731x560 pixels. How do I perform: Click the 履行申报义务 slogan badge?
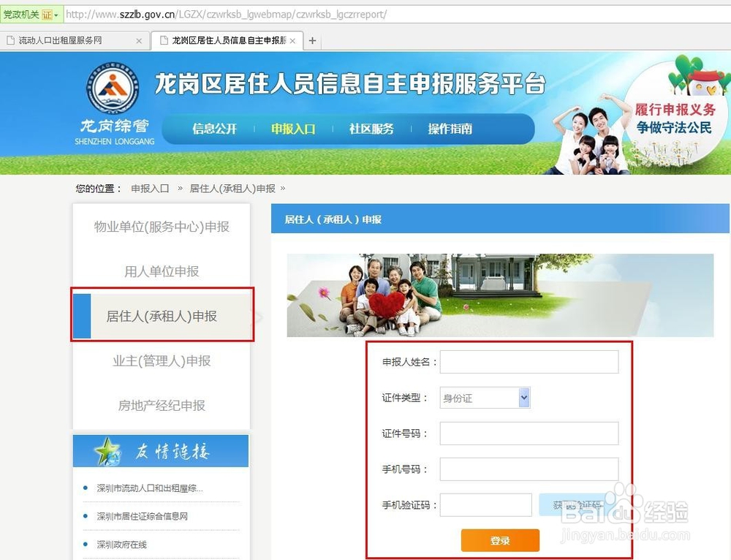point(674,118)
